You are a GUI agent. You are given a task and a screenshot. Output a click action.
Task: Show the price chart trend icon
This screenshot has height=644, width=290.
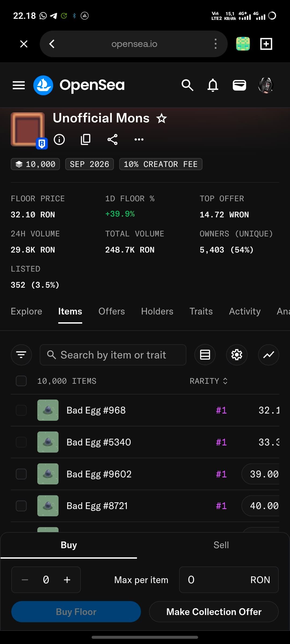269,355
